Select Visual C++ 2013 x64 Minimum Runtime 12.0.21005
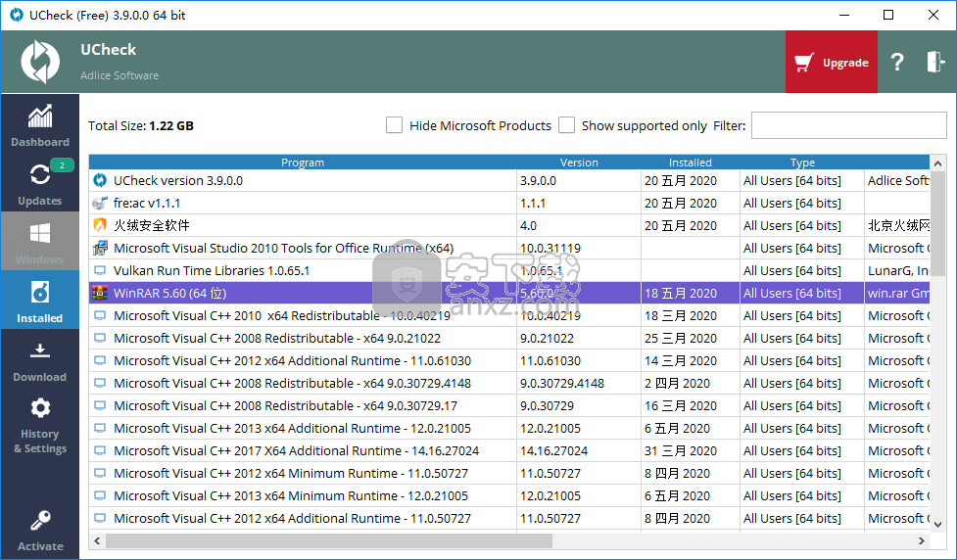This screenshot has height=560, width=957. click(509, 496)
